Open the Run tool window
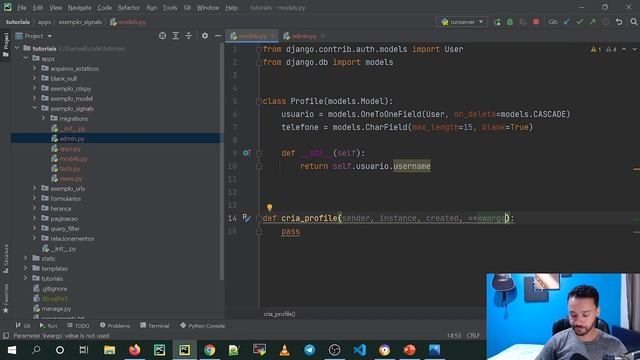 49,326
